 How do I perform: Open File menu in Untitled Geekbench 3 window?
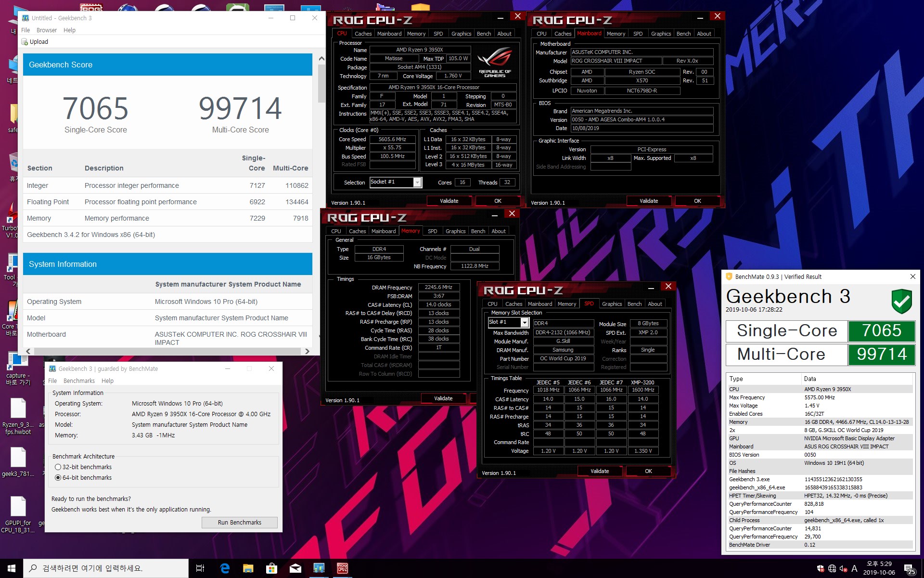[x=26, y=30]
